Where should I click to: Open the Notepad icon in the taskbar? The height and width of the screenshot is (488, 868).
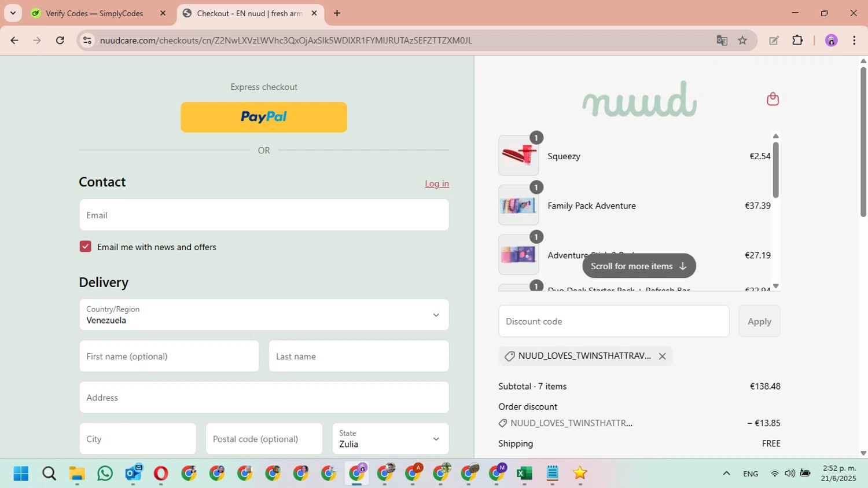552,474
